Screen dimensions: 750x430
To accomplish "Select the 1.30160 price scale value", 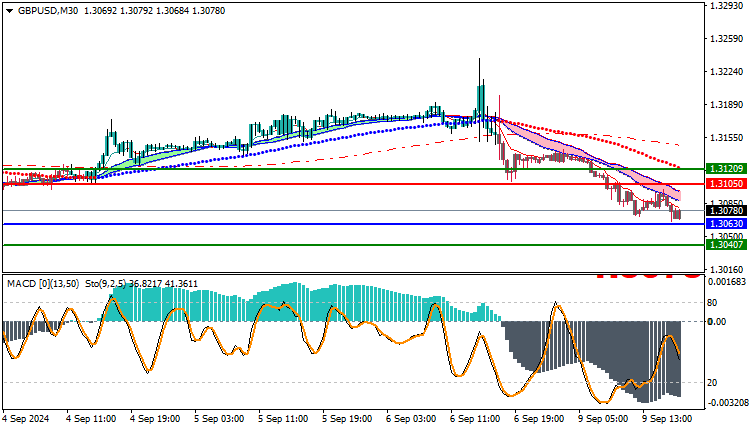I will point(727,270).
